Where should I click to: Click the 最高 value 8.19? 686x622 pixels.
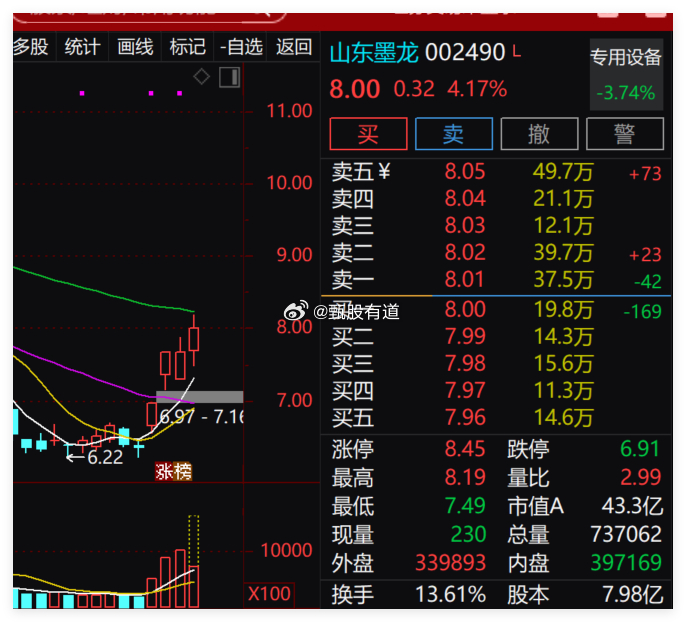click(465, 478)
